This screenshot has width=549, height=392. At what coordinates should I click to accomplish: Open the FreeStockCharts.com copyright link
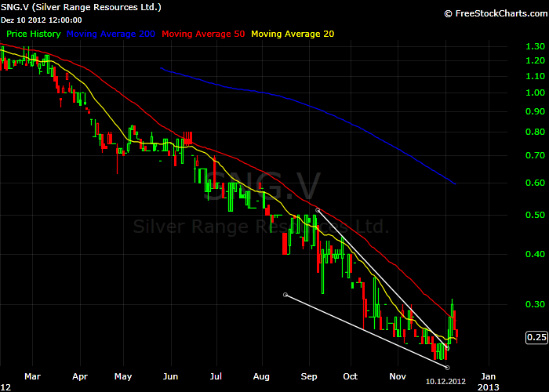(496, 13)
